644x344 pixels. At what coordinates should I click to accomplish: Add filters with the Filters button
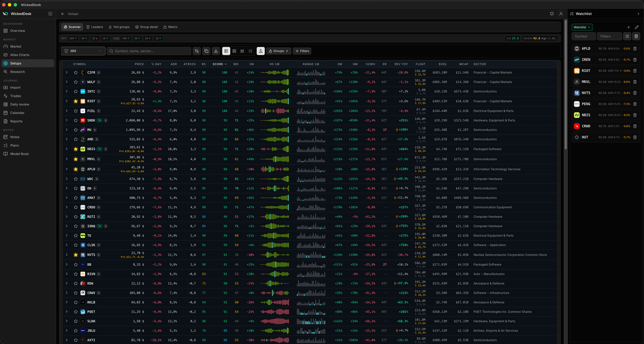pyautogui.click(x=302, y=51)
